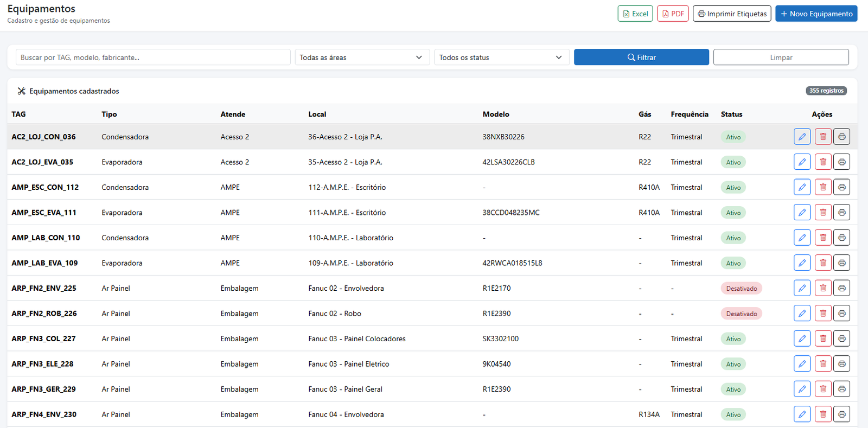868x428 pixels.
Task: Print label for AC2_LOJ_EVA_035
Action: (x=841, y=162)
